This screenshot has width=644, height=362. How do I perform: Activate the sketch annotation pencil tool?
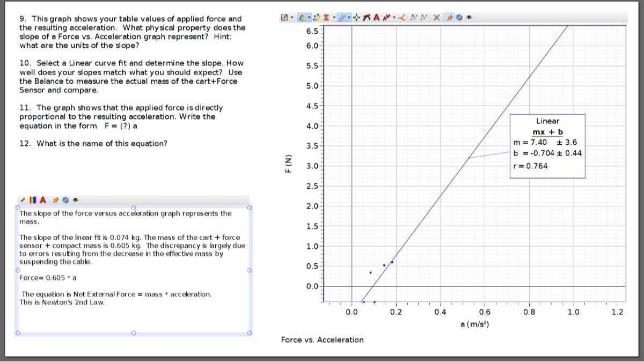coord(317,17)
